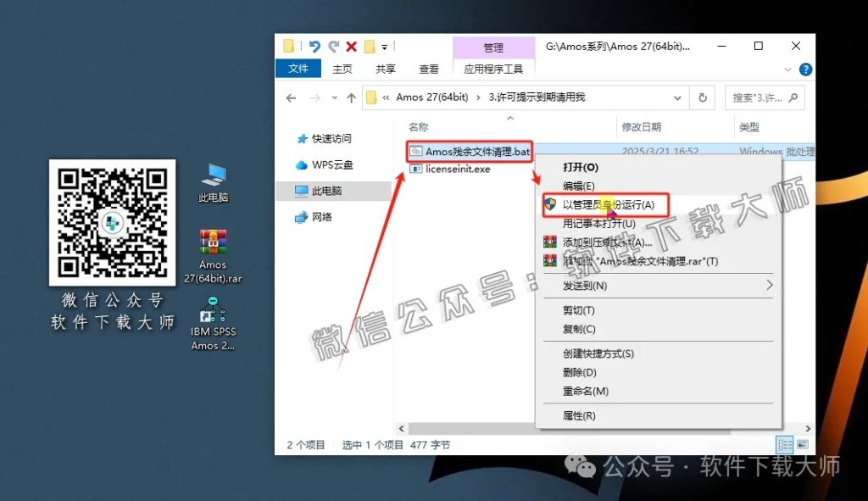868x501 pixels.
Task: Click the New Folder icon in quick access toolbar
Action: [x=370, y=47]
